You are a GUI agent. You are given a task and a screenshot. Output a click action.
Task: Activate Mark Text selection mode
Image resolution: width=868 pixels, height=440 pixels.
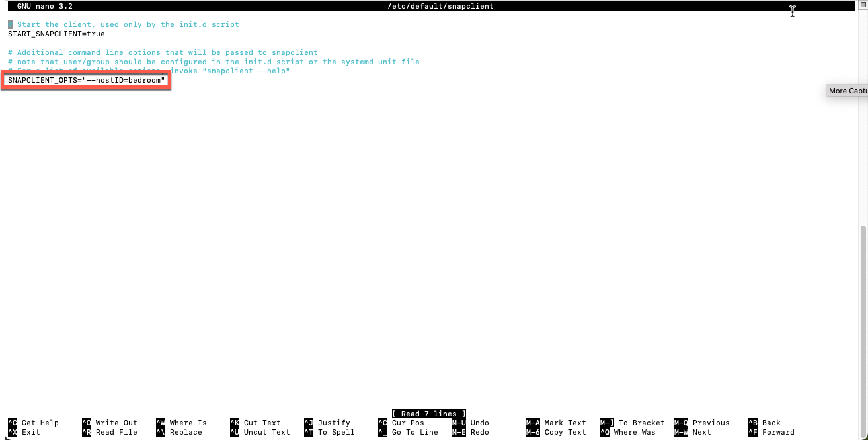561,423
